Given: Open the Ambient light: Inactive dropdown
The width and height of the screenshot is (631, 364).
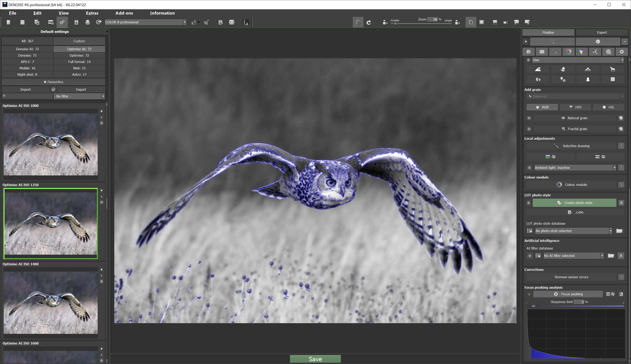Looking at the screenshot, I should (575, 168).
